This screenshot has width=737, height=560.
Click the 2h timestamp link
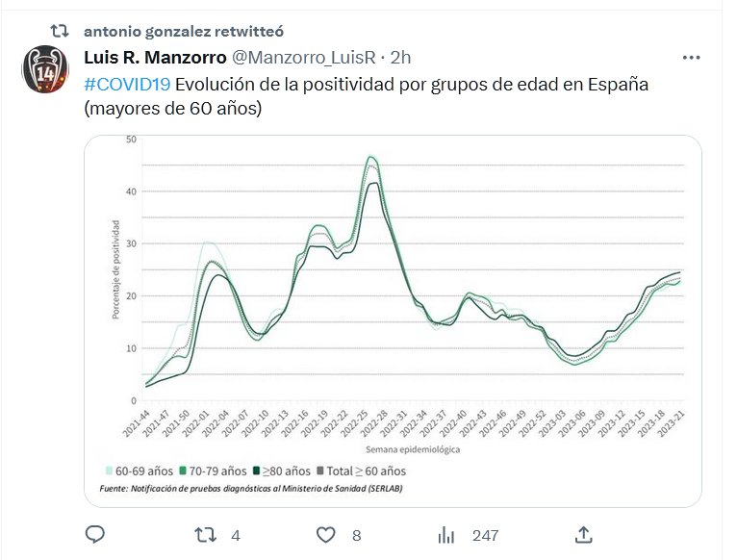[x=401, y=58]
